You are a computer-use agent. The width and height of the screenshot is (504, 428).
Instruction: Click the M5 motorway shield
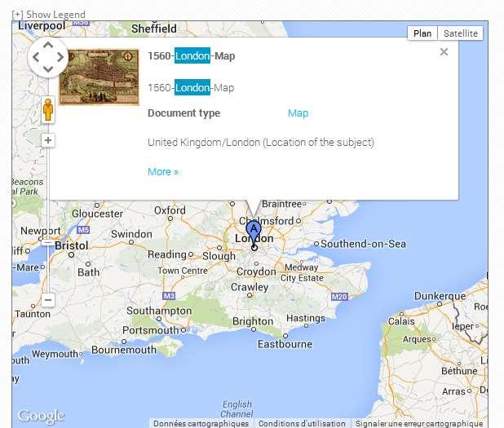[83, 230]
